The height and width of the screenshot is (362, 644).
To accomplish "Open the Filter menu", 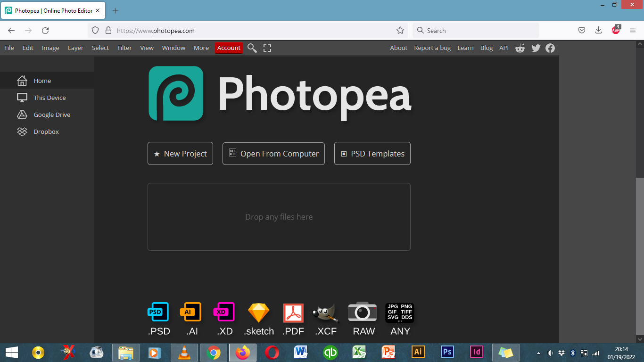I will [x=124, y=48].
